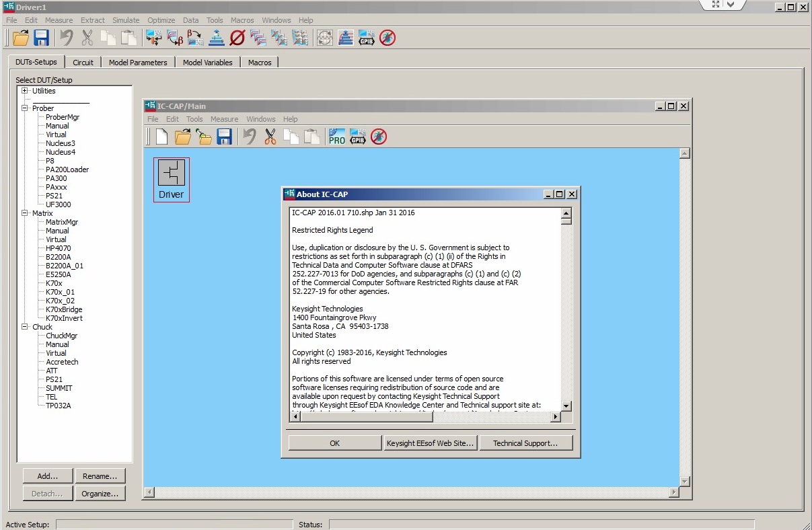Viewport: 812px width, 530px height.
Task: Select K70xBridge in the DUT tree
Action: (x=65, y=309)
